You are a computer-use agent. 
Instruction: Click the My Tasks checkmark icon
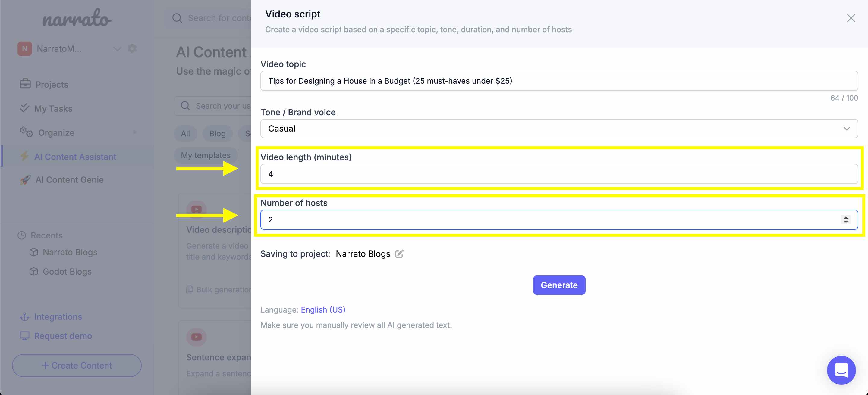click(25, 108)
